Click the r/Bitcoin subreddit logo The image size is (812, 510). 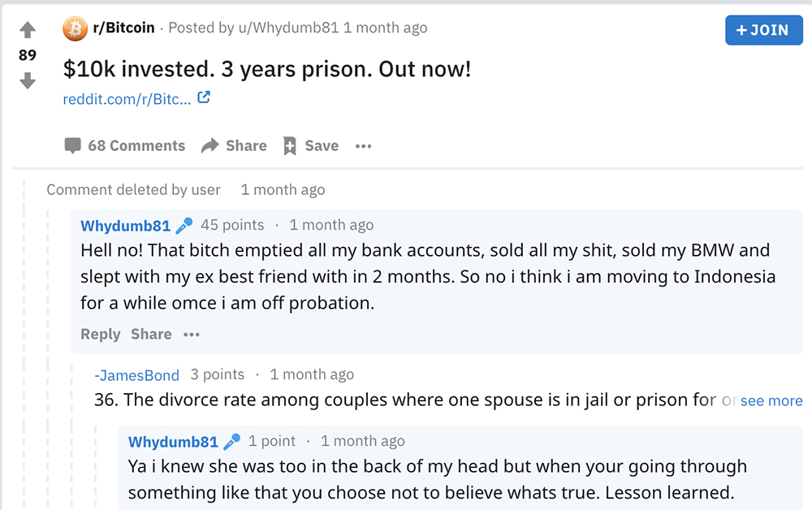75,28
